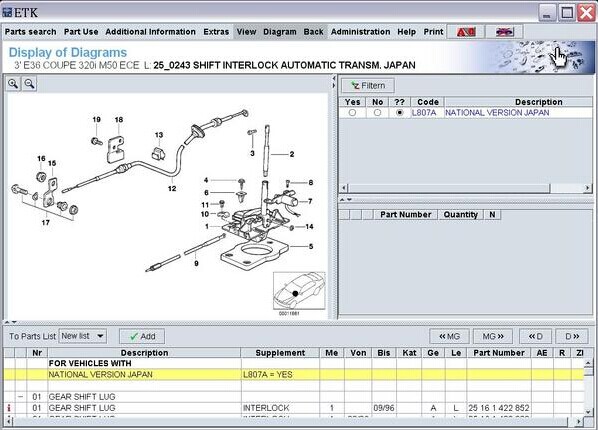Click part label 9 in diagram
Image resolution: width=598 pixels, height=430 pixels.
196,263
